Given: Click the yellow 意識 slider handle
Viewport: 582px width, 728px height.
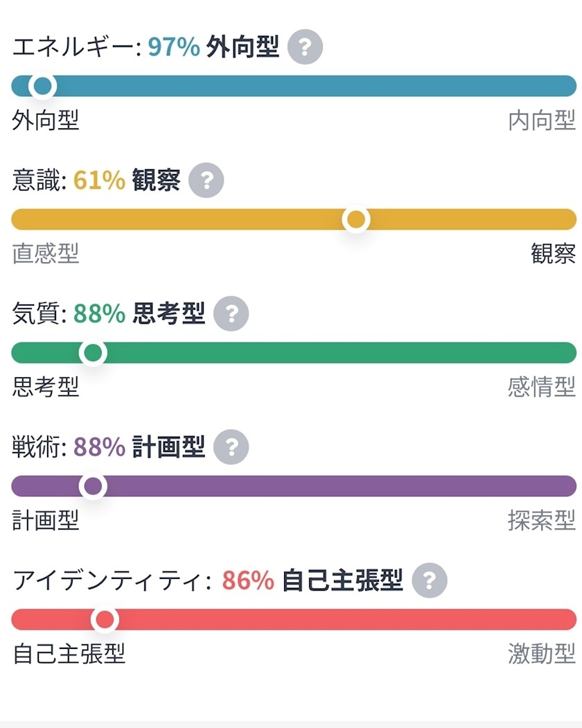Looking at the screenshot, I should click(x=356, y=219).
